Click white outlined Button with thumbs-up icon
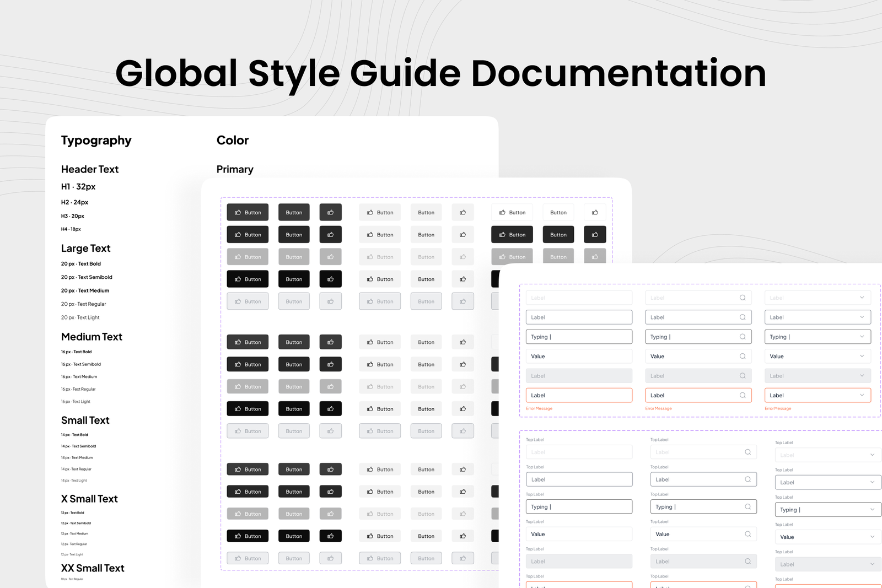The width and height of the screenshot is (882, 588). tap(512, 212)
